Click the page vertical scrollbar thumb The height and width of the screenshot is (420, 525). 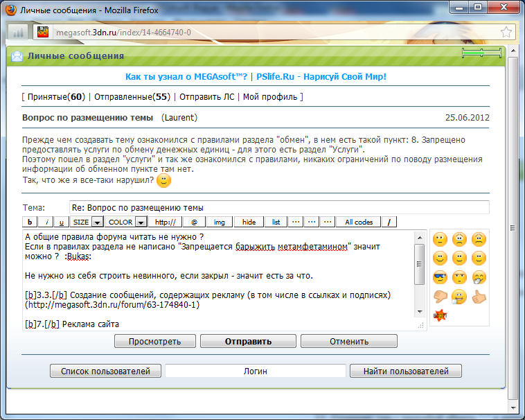click(513, 228)
